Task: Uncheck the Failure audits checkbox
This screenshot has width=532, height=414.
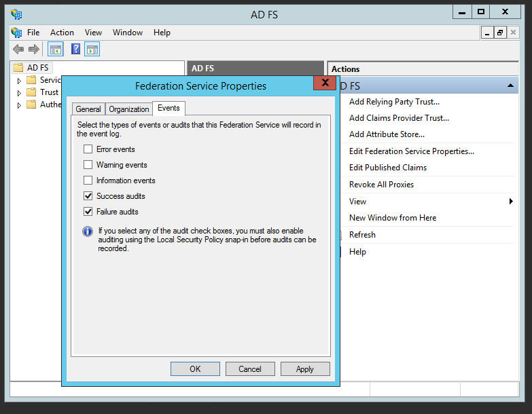Action: (x=88, y=211)
